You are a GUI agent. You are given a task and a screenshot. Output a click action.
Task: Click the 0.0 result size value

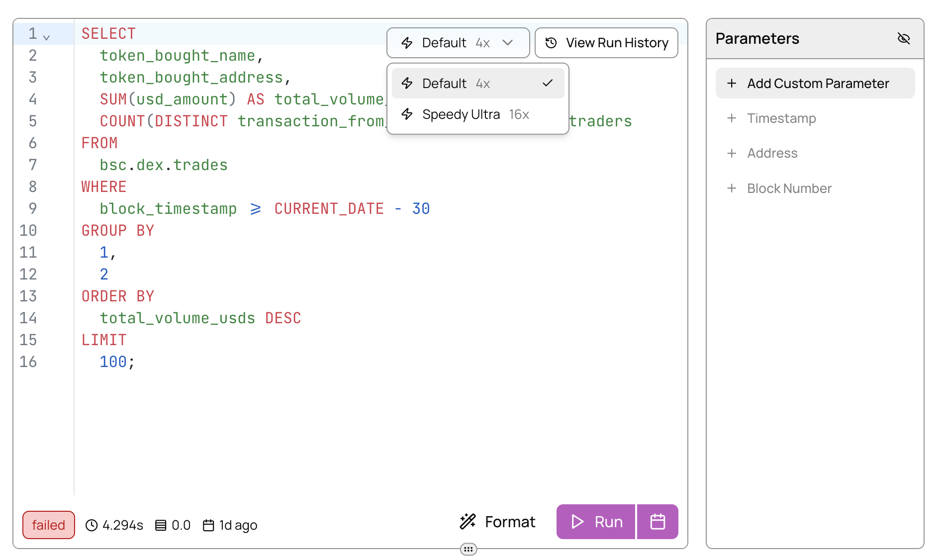click(181, 525)
